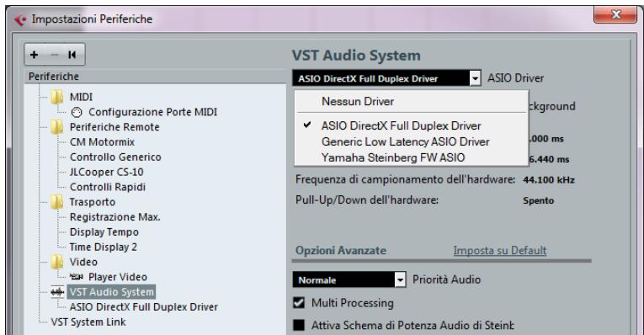Choose ASIO DirectX Full Duplex Driver option
The height and width of the screenshot is (335, 644).
click(402, 125)
